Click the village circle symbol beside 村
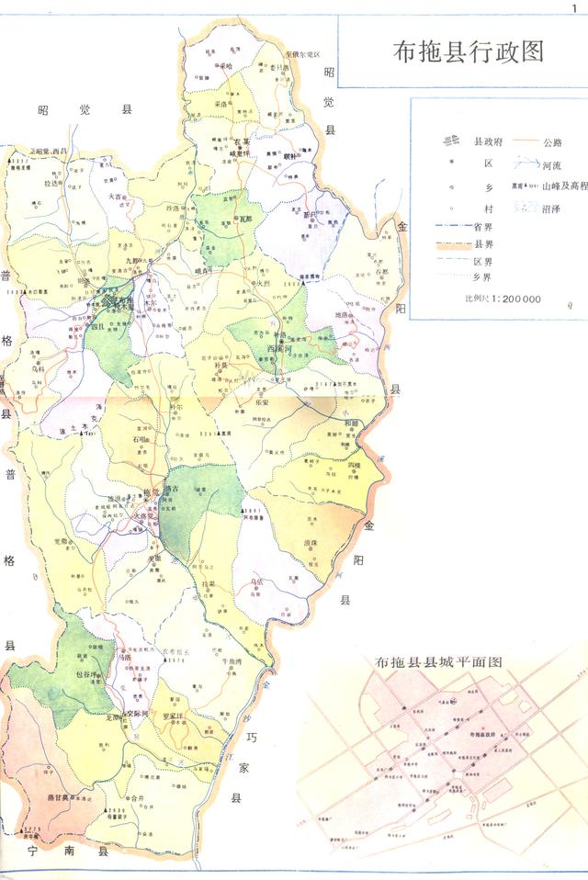The height and width of the screenshot is (880, 588). tap(452, 209)
